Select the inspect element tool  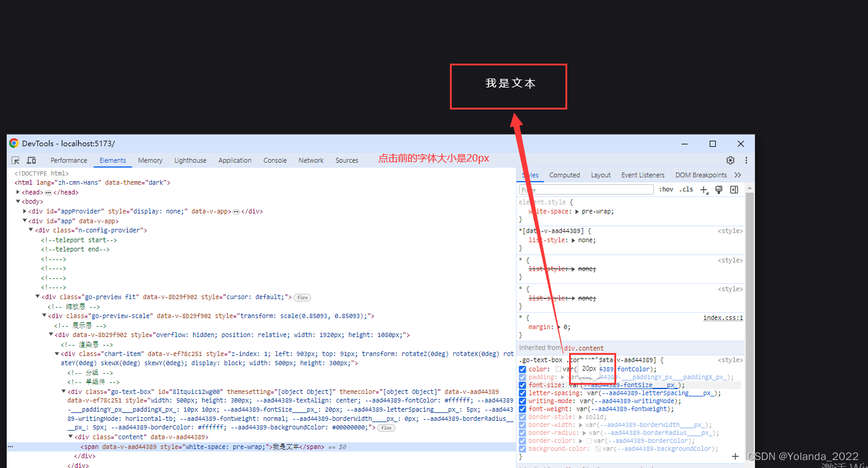15,160
